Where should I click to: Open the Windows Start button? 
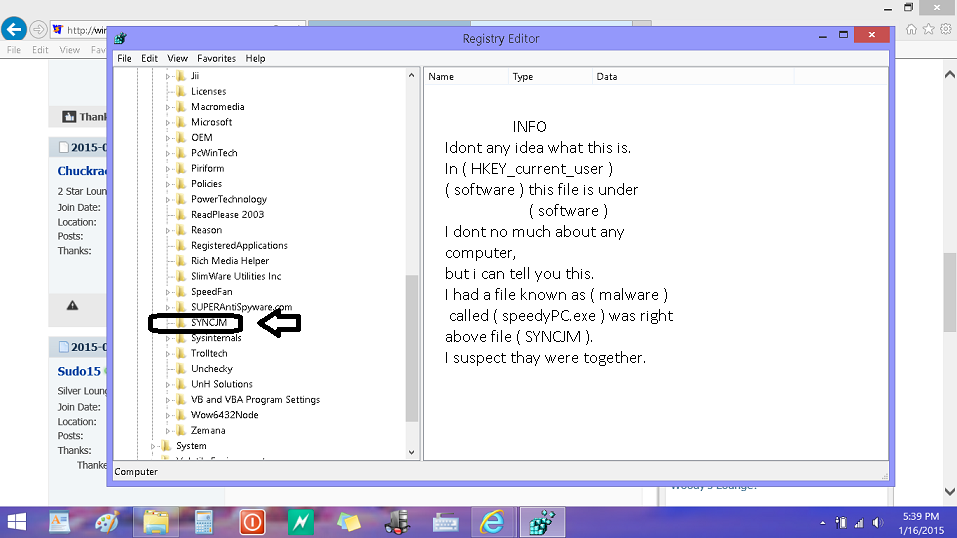coord(16,522)
